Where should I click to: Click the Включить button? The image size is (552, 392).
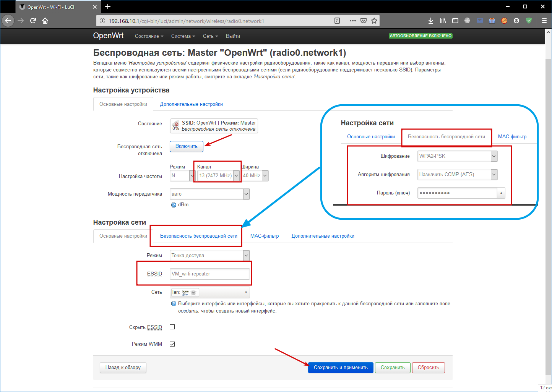pos(187,146)
